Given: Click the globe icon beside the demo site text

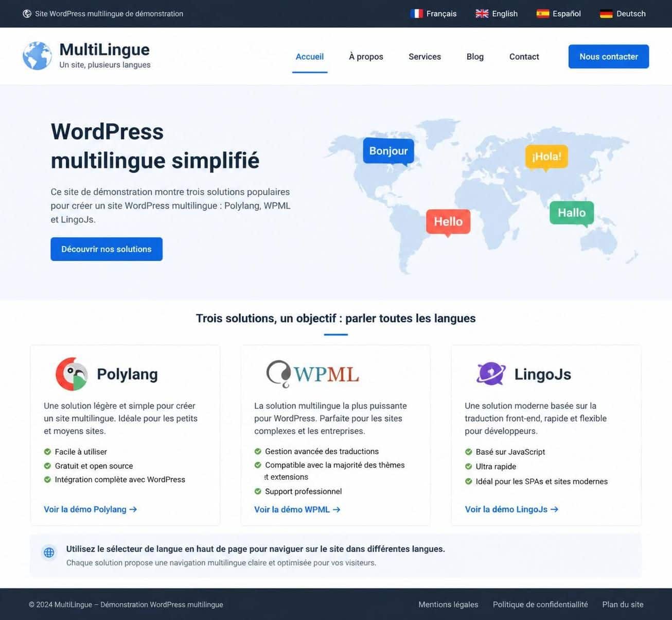Looking at the screenshot, I should 27,13.
